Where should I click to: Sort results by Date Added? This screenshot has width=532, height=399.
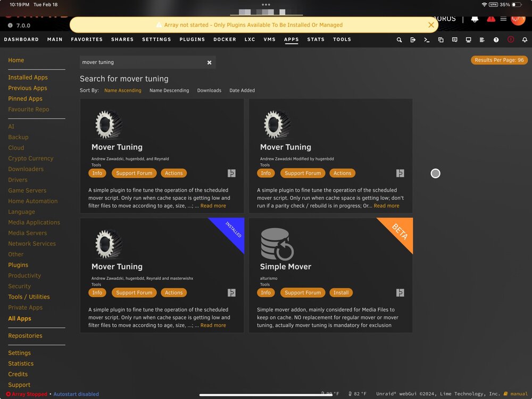[x=242, y=90]
